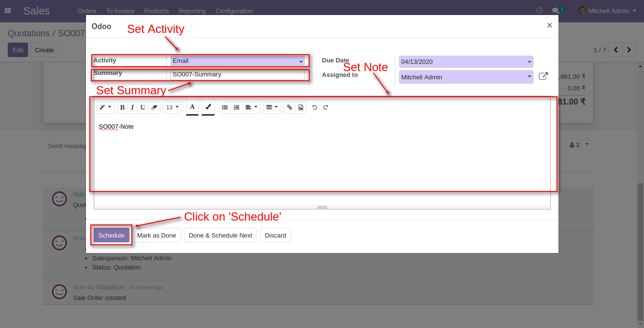The width and height of the screenshot is (644, 328).
Task: Apply italic formatting in the note toolbar
Action: pyautogui.click(x=132, y=107)
